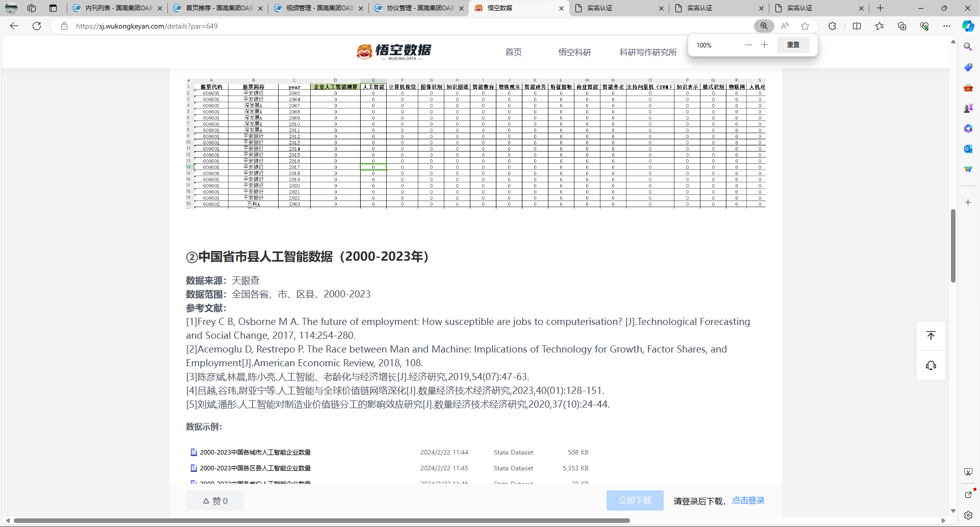Select file 2000-2023中国各城市人工智能企业数量

tap(255, 453)
